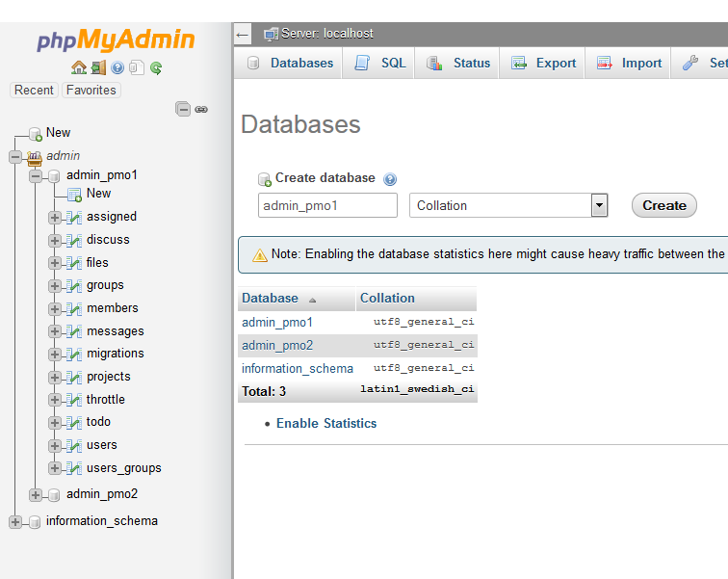
Task: Collapse the admin_pmo1 database tree
Action: pos(36,175)
